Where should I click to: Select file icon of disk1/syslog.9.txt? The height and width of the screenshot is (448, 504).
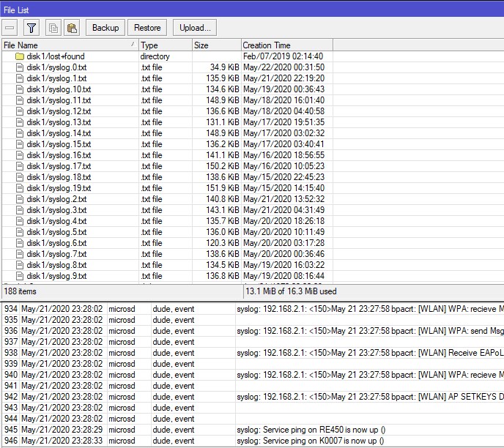click(x=20, y=276)
